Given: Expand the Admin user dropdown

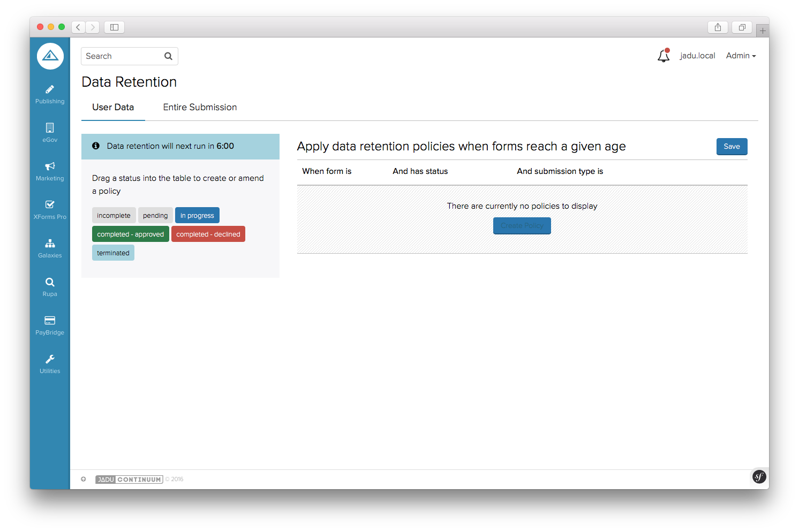Looking at the screenshot, I should tap(741, 56).
